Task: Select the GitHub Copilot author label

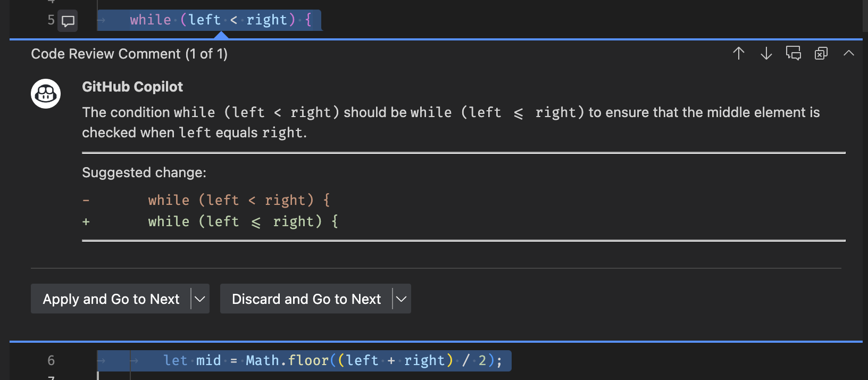Action: click(132, 86)
